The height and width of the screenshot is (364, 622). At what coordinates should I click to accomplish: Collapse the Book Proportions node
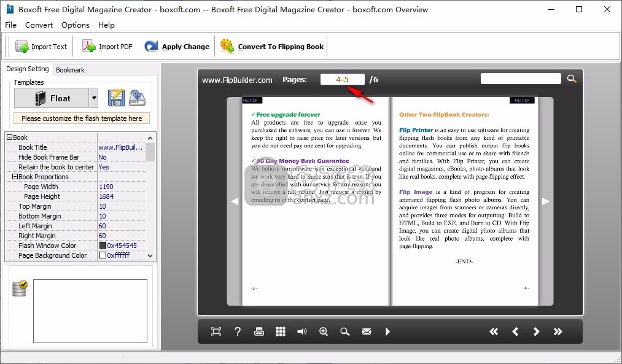point(15,176)
